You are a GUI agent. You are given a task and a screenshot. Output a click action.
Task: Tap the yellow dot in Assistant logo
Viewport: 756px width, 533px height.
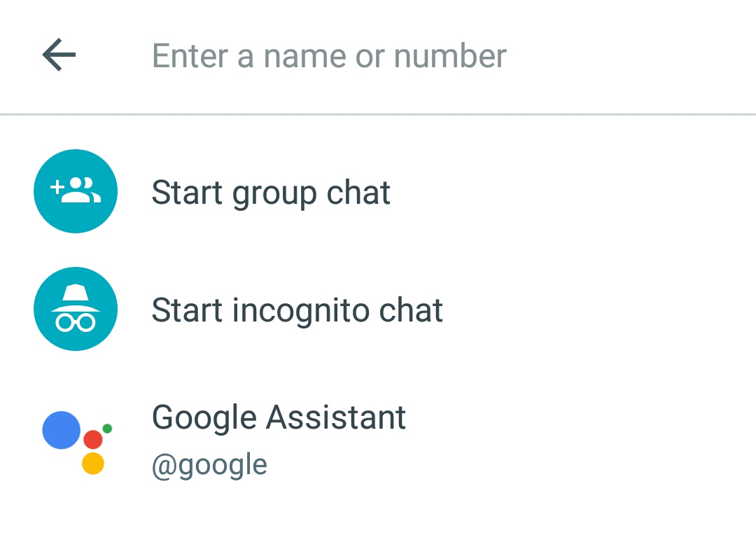93,464
